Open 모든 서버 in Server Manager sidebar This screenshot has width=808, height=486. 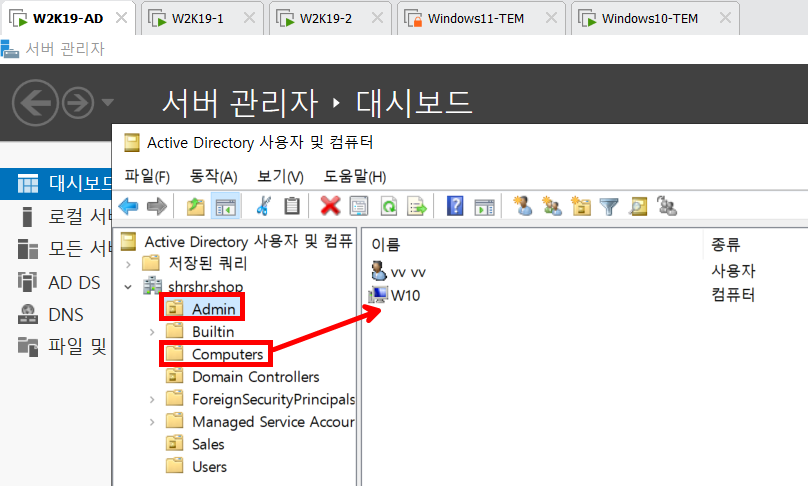pyautogui.click(x=56, y=249)
